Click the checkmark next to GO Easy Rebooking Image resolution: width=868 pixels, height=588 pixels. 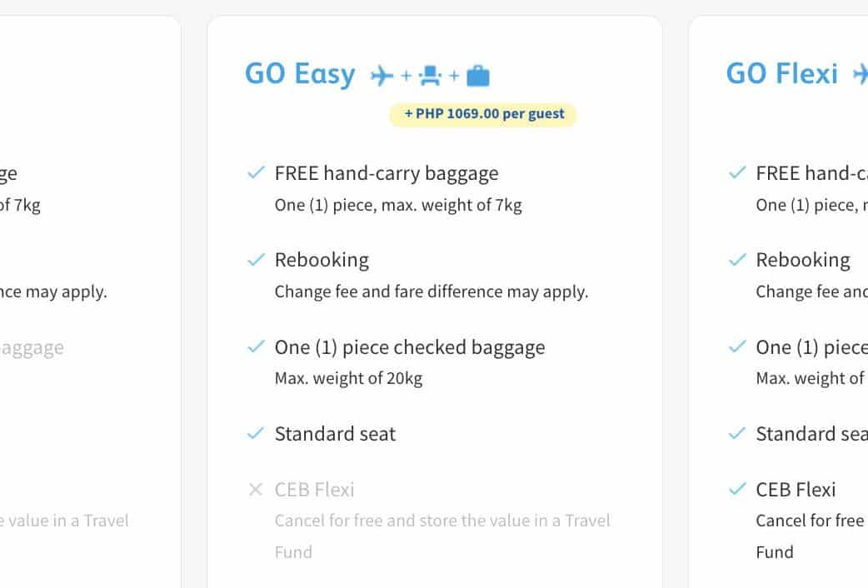point(256,260)
